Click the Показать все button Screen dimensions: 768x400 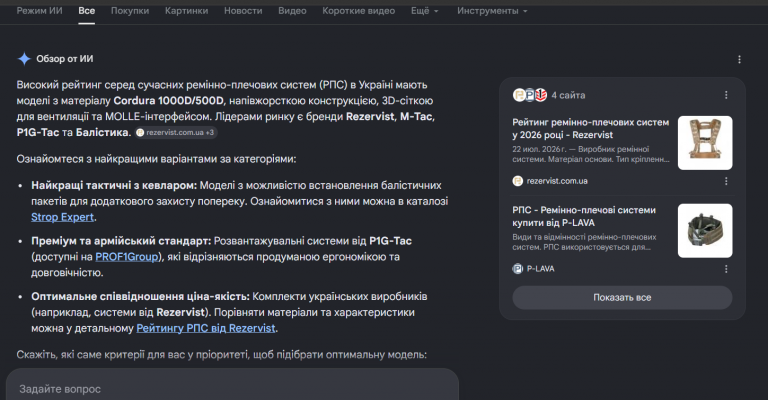pos(622,297)
